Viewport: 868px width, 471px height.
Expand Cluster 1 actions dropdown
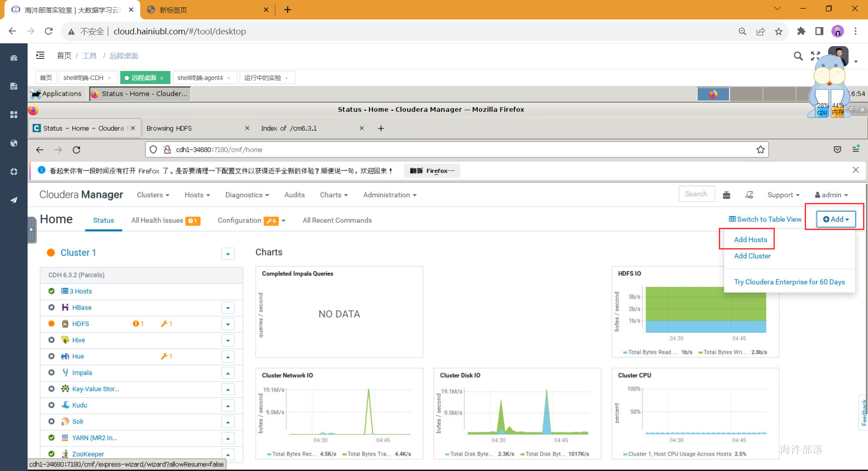(x=228, y=254)
